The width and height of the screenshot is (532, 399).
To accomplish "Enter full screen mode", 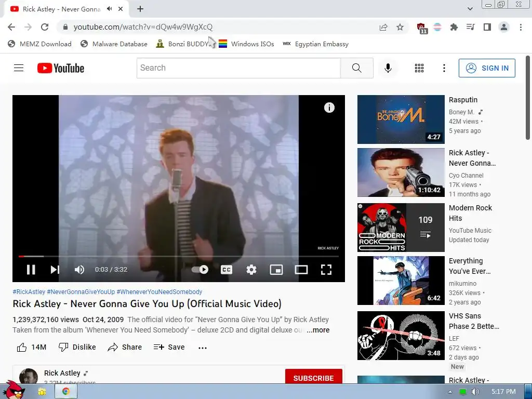I will click(x=326, y=270).
